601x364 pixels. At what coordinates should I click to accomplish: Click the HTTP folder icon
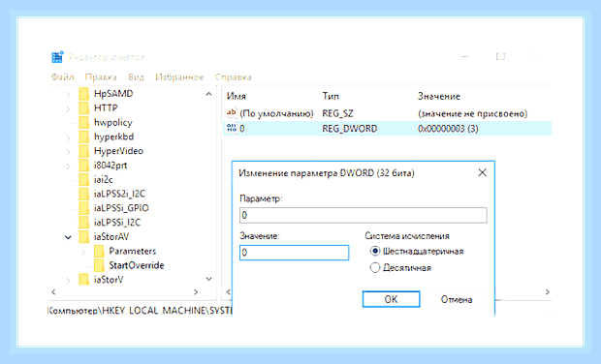(84, 107)
